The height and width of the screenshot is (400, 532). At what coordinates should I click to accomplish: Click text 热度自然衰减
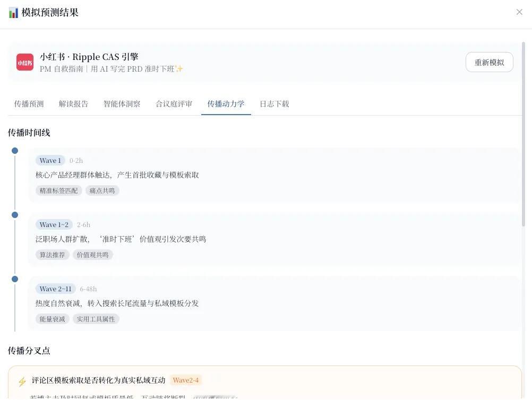click(x=58, y=303)
